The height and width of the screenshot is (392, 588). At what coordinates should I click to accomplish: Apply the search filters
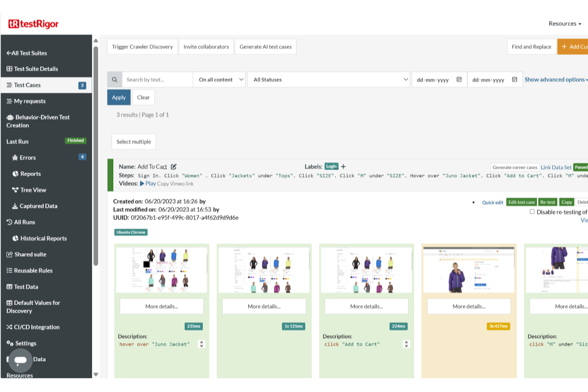point(118,97)
